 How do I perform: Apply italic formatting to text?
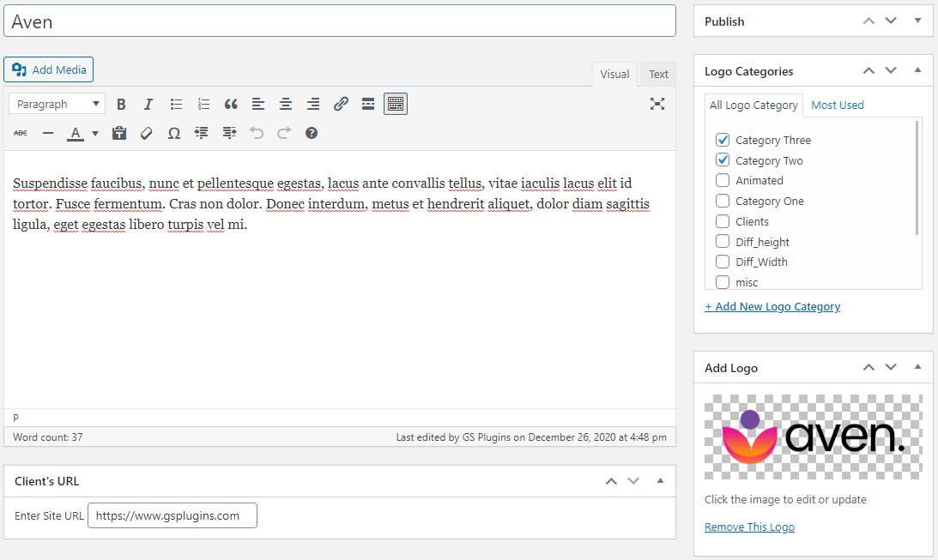[x=148, y=105]
